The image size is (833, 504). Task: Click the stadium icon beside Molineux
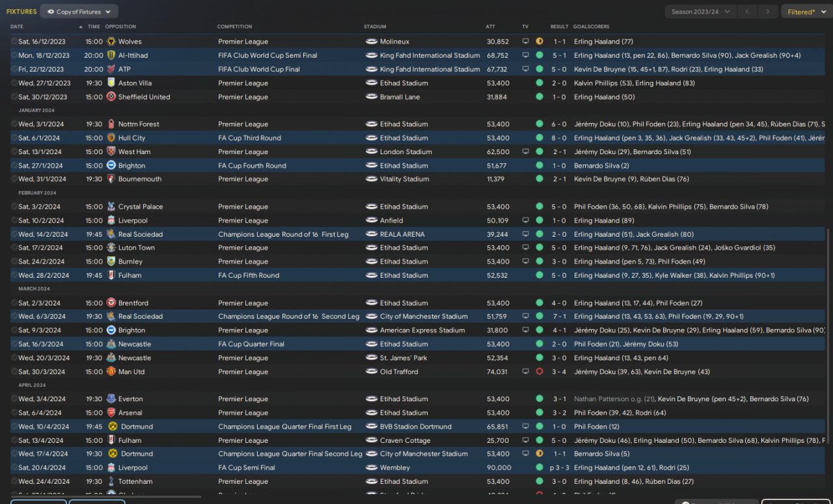(372, 42)
